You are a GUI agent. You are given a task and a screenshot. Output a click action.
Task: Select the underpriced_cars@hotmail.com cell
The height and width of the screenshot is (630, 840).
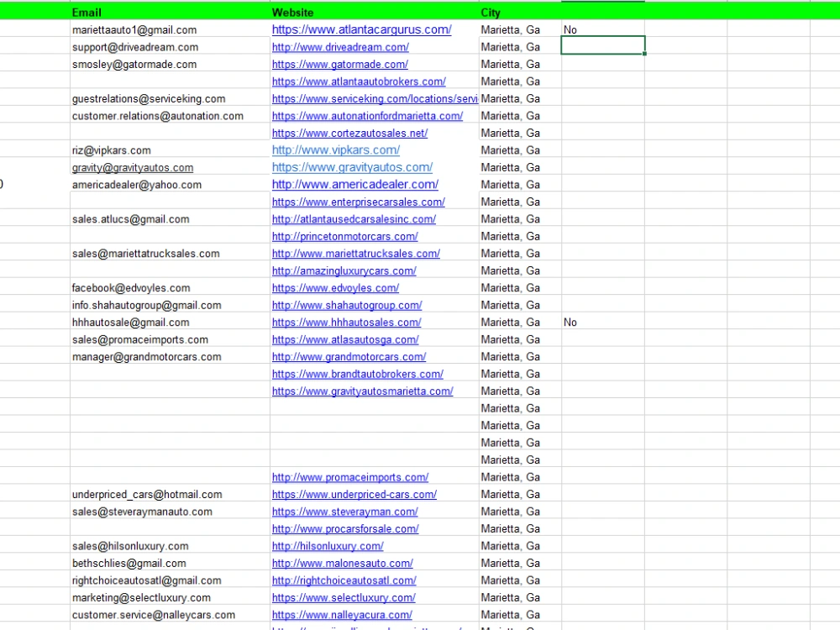coord(170,495)
